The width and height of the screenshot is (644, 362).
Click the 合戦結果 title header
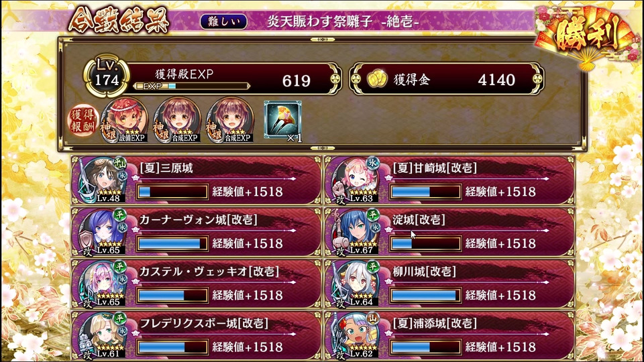pos(119,20)
